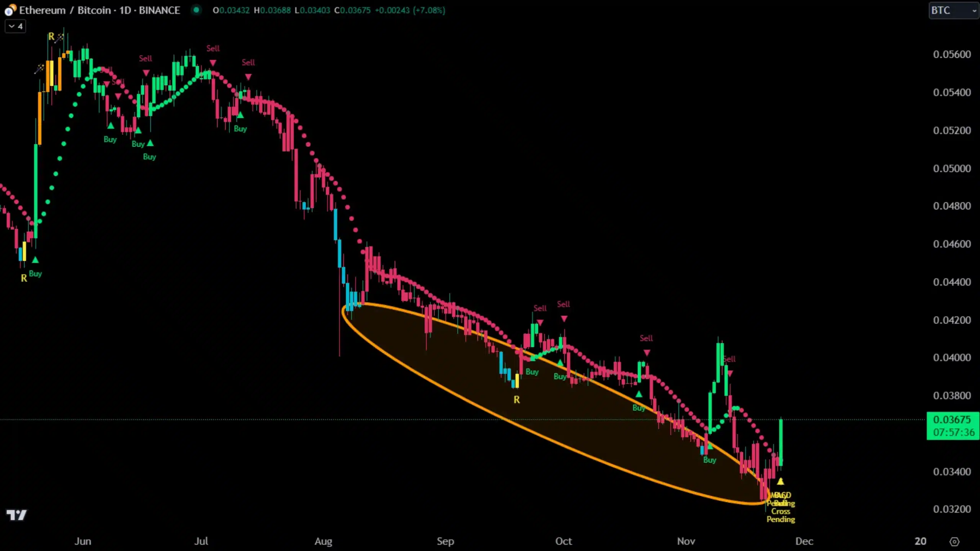The height and width of the screenshot is (551, 980).
Task: Click the Sep label on time axis
Action: coord(445,541)
